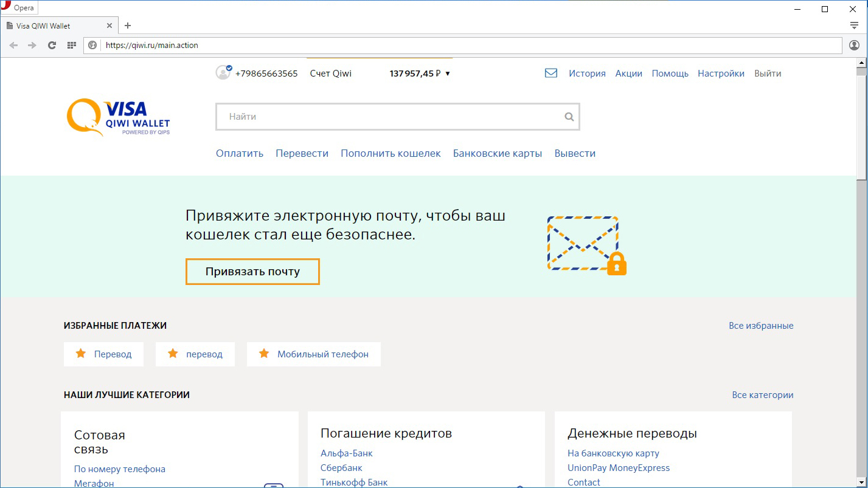Open Акции page
868x488 pixels.
tap(628, 73)
